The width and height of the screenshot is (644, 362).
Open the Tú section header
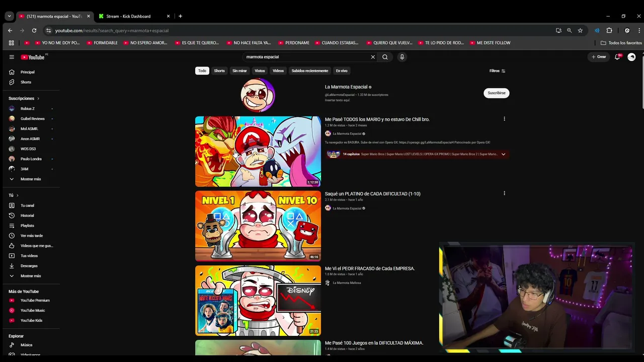coord(14,195)
